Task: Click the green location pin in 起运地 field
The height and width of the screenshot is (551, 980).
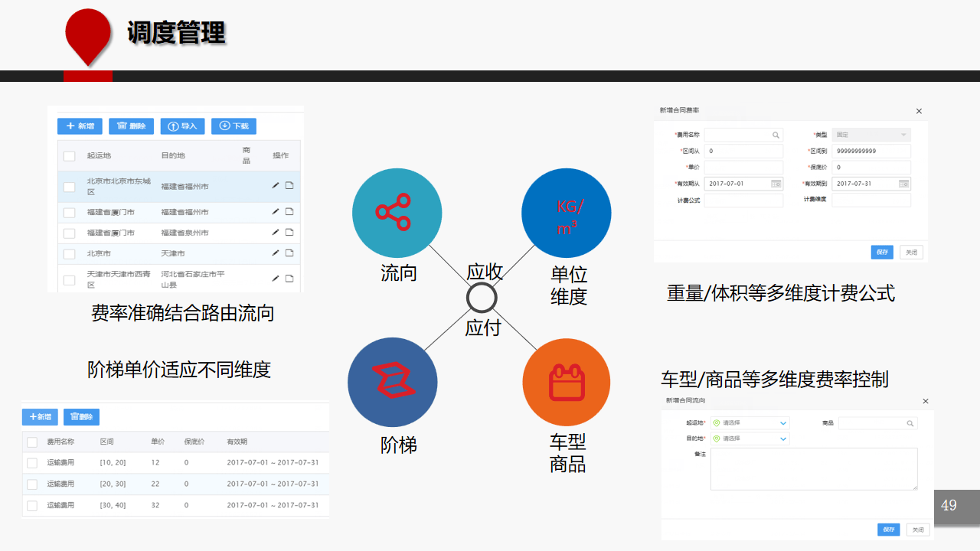Action: point(717,422)
